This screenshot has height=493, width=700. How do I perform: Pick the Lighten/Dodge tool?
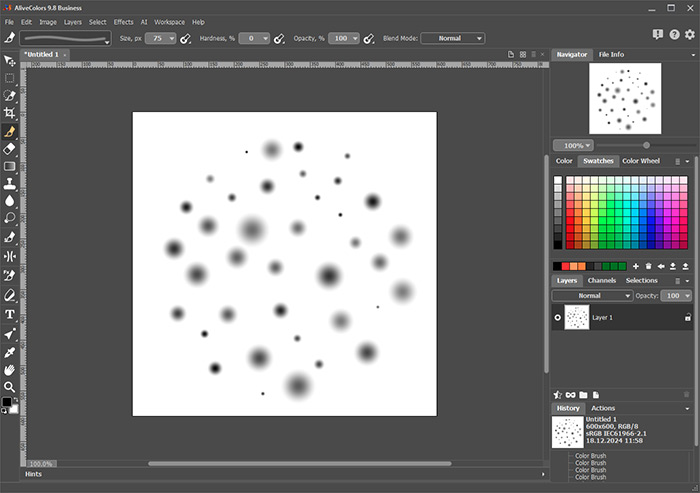(9, 218)
